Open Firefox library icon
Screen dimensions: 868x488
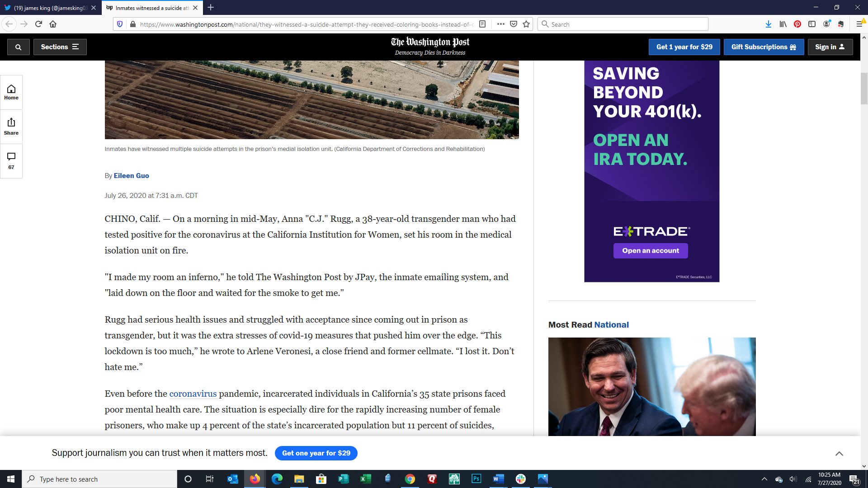pos(783,24)
